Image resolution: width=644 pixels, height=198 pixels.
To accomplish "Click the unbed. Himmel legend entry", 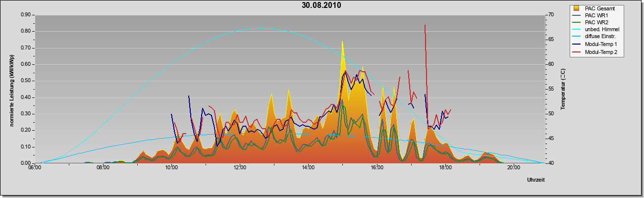I will 597,30.
